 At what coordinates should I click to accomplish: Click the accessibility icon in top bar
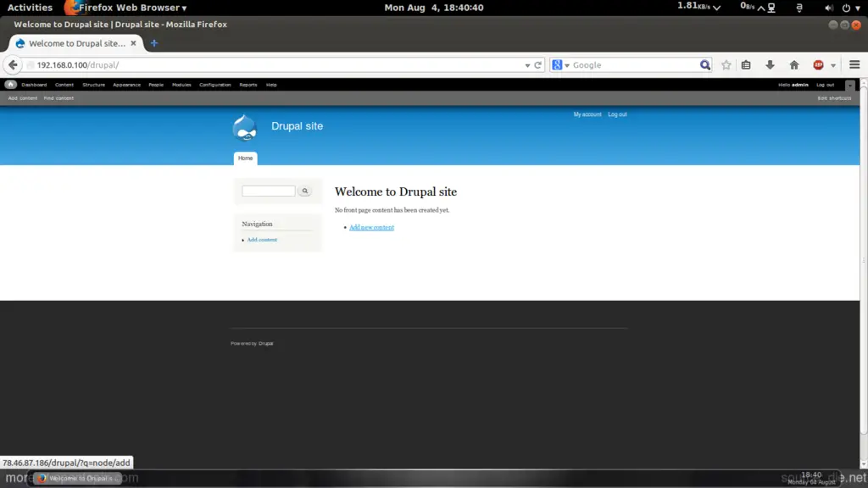click(x=799, y=8)
